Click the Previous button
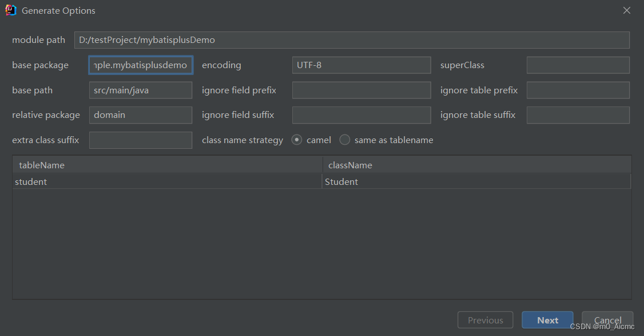This screenshot has height=336, width=644. pos(485,320)
